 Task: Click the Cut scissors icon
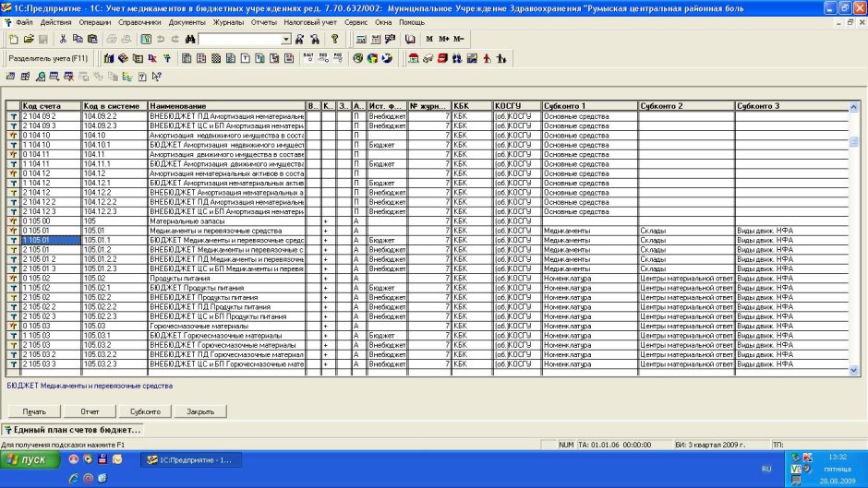click(63, 40)
